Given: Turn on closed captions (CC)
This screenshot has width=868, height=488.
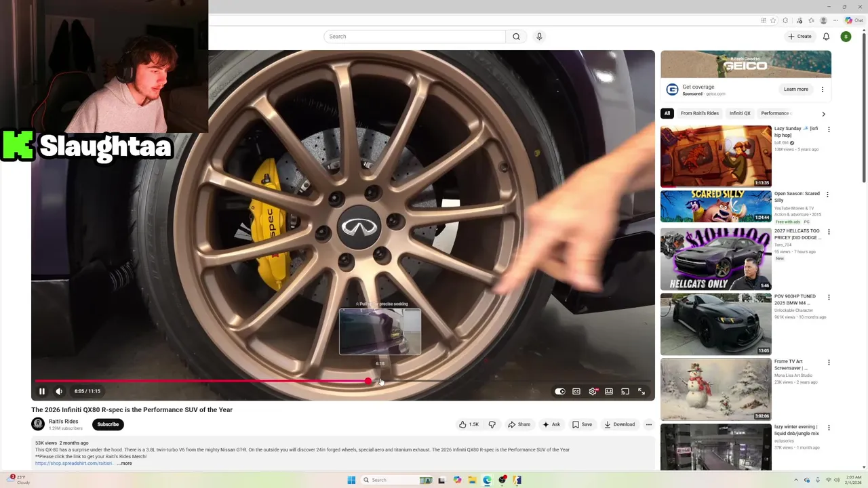Looking at the screenshot, I should point(576,391).
